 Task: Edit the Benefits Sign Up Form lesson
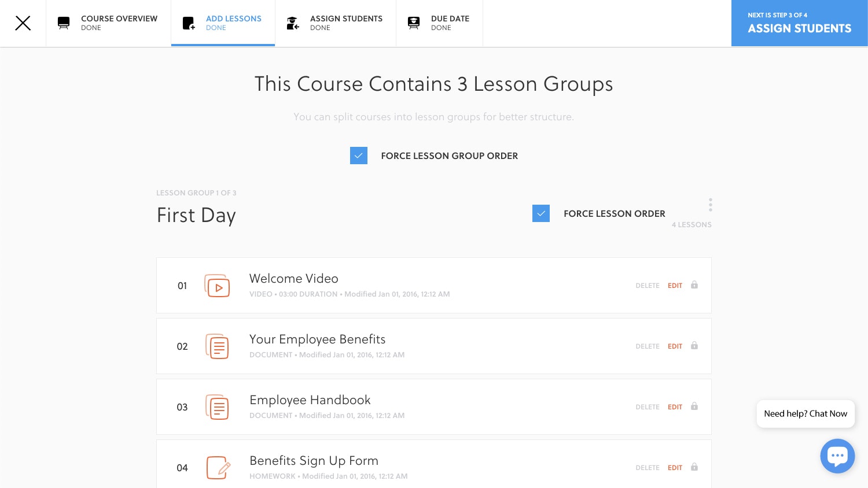click(675, 468)
